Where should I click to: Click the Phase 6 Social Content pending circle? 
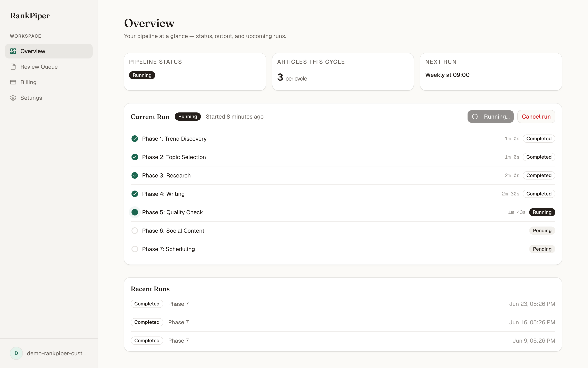[x=135, y=230]
